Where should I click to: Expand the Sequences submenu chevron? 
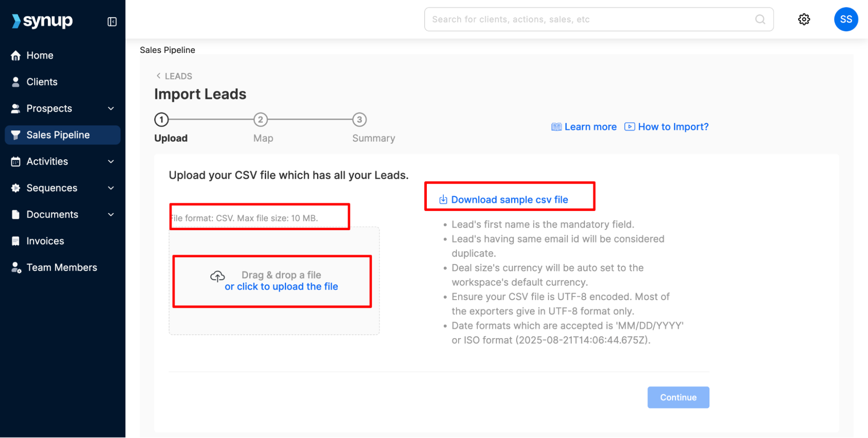tap(111, 188)
